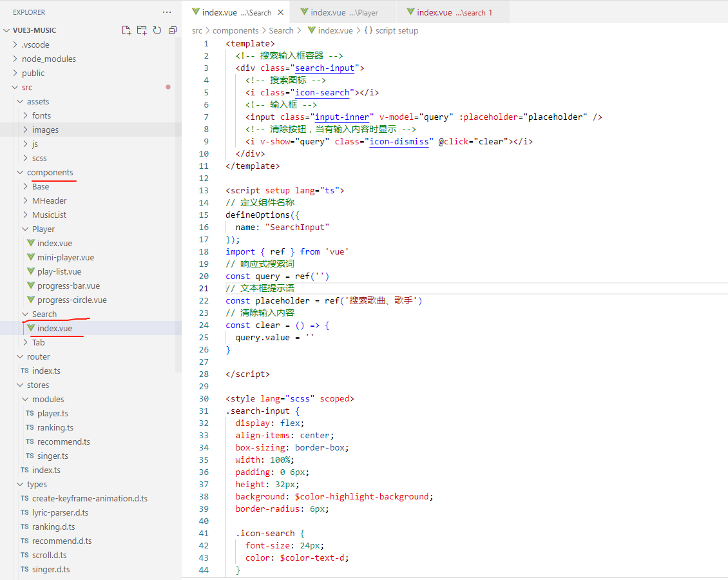The height and width of the screenshot is (580, 728).
Task: Close the index.vue Search editor tab
Action: tap(280, 12)
